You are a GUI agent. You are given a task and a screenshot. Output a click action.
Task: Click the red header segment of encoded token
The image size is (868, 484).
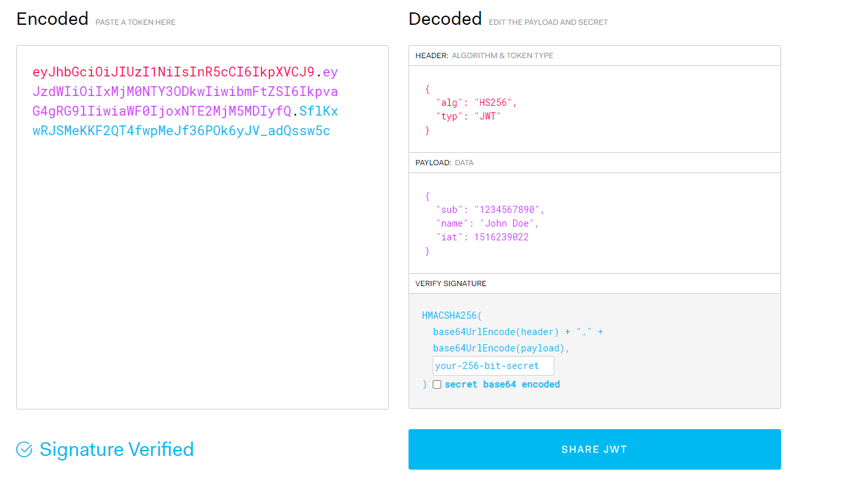click(173, 72)
